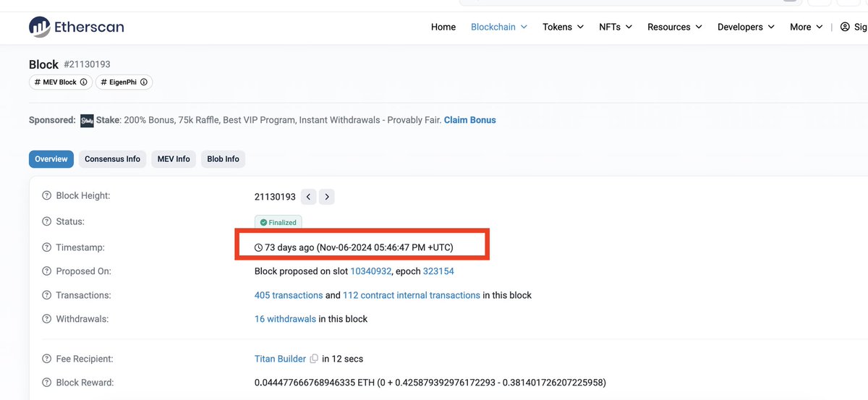Click the EigenPhi tag
The height and width of the screenshot is (400, 868).
click(x=124, y=82)
